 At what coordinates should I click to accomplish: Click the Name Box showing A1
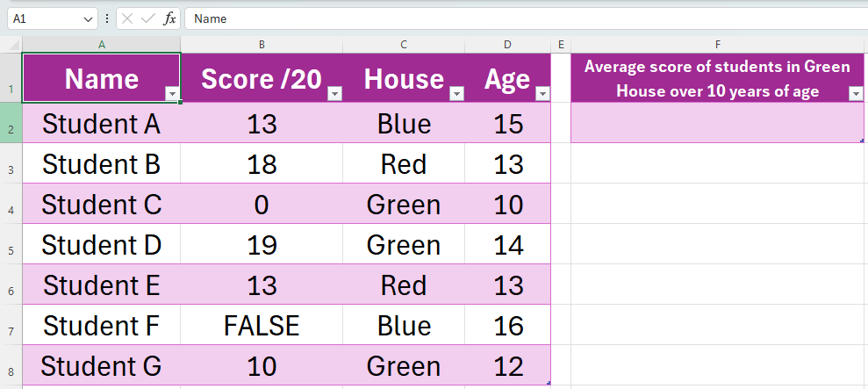click(44, 18)
